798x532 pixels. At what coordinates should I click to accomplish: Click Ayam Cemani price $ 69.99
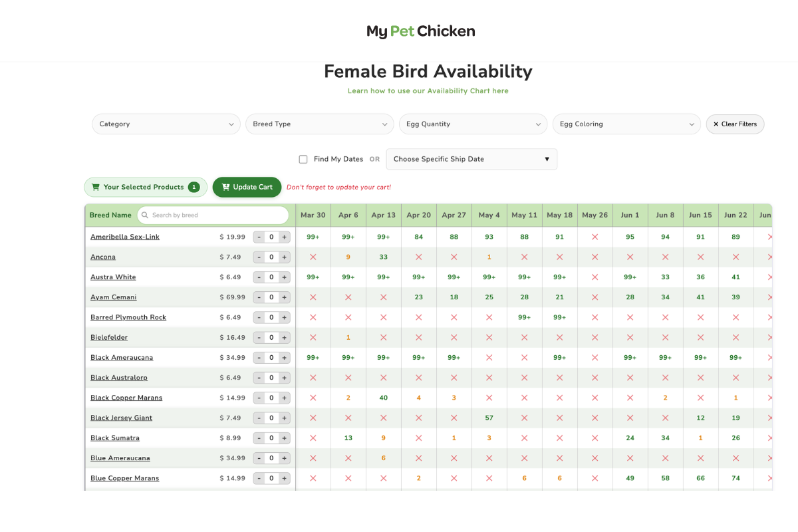click(x=233, y=297)
